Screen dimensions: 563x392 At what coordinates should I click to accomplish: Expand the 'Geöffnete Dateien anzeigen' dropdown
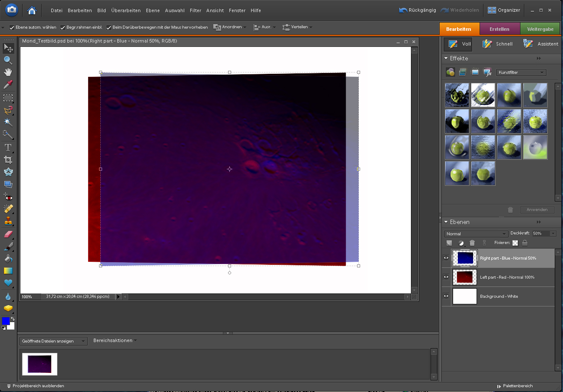click(x=53, y=341)
